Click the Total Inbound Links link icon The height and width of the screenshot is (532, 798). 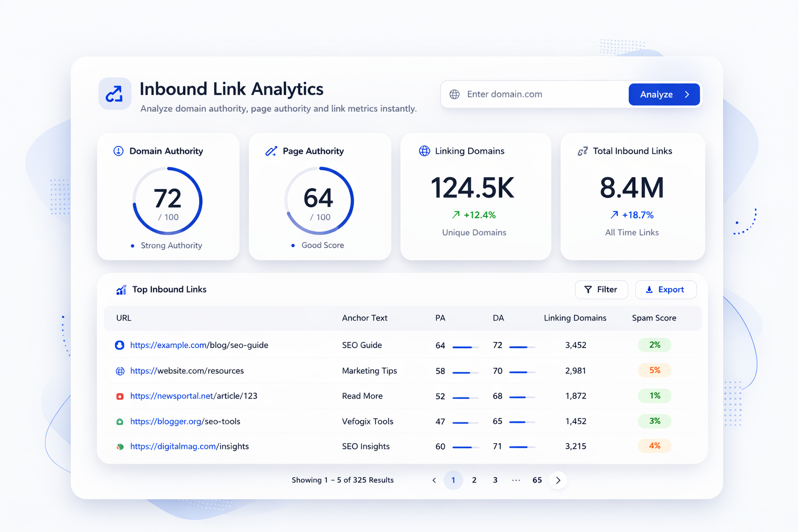(x=583, y=151)
